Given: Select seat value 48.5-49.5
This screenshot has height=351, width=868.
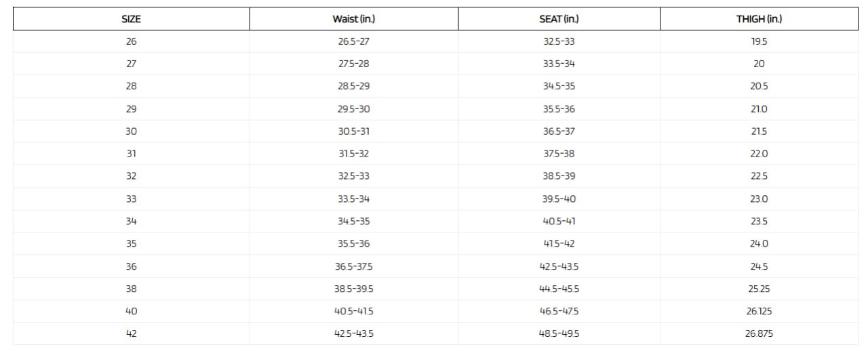Looking at the screenshot, I should pos(559,334).
